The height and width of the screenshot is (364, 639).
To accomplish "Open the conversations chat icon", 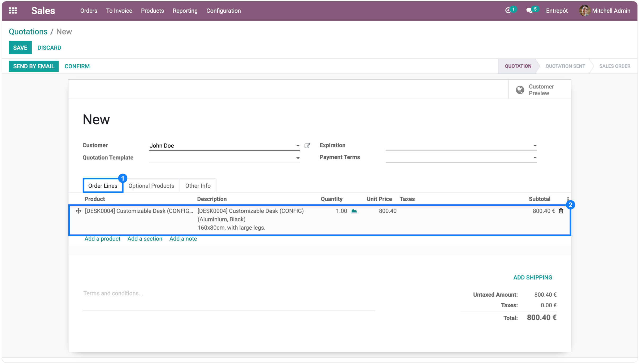I will [x=529, y=11].
